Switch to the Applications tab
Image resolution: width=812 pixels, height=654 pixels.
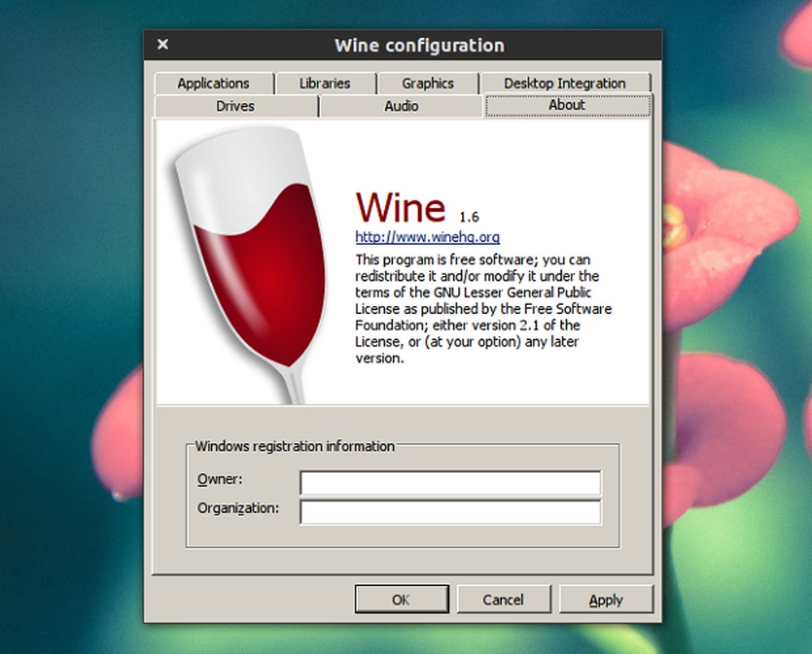tap(214, 83)
